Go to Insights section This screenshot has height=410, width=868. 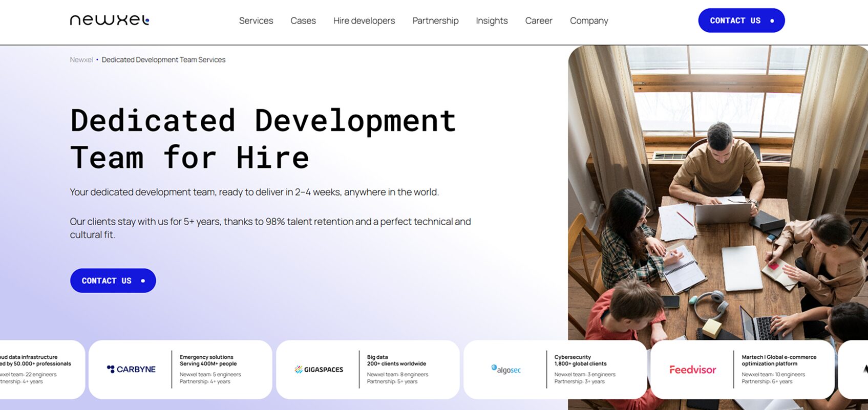[492, 20]
